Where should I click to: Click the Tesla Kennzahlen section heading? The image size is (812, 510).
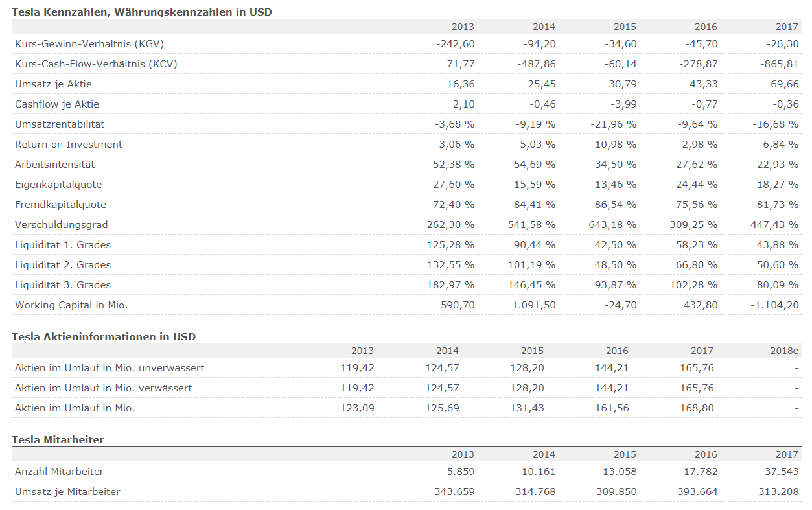pyautogui.click(x=142, y=12)
